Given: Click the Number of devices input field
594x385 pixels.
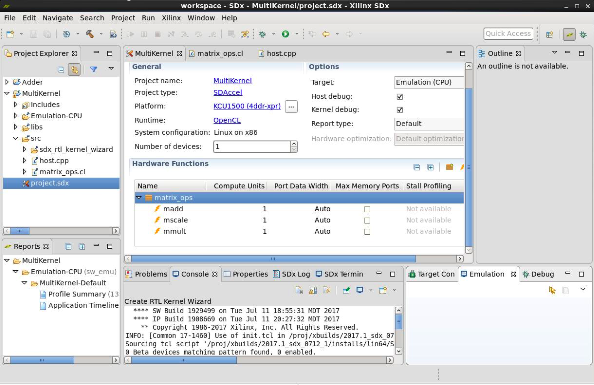Looking at the screenshot, I should pyautogui.click(x=252, y=146).
